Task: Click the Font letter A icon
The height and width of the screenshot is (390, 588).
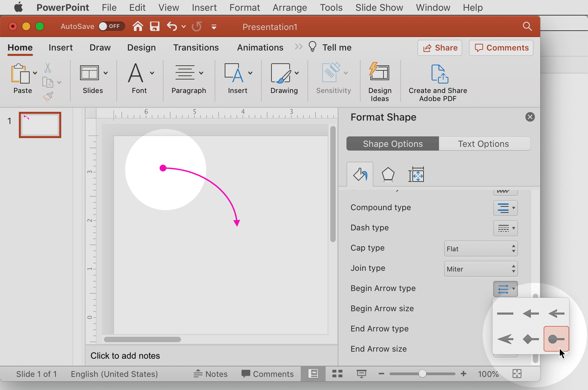Action: click(136, 73)
